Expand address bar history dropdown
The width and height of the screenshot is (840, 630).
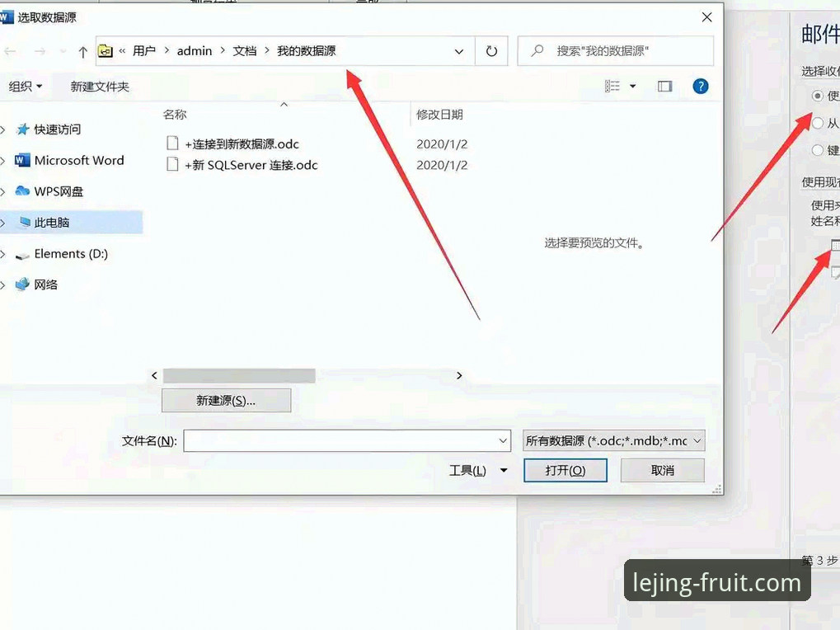(459, 51)
